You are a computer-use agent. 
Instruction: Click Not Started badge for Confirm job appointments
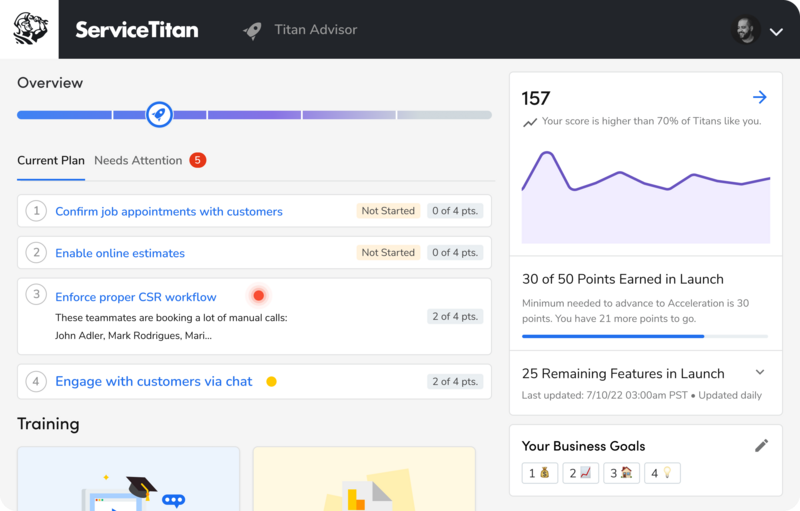pyautogui.click(x=388, y=211)
